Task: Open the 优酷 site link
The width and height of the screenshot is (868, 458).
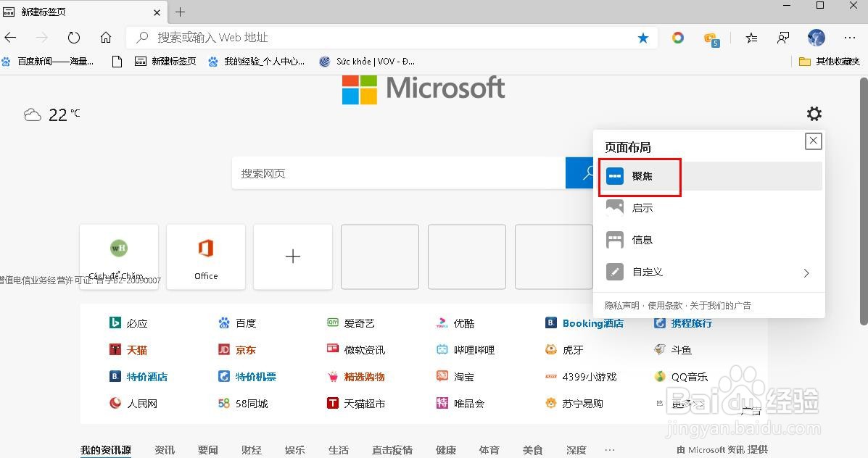Action: 455,323
